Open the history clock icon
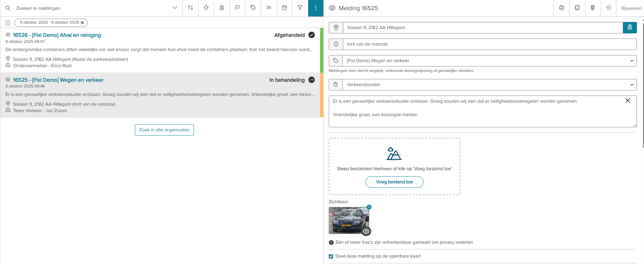The image size is (644, 264). pyautogui.click(x=608, y=8)
